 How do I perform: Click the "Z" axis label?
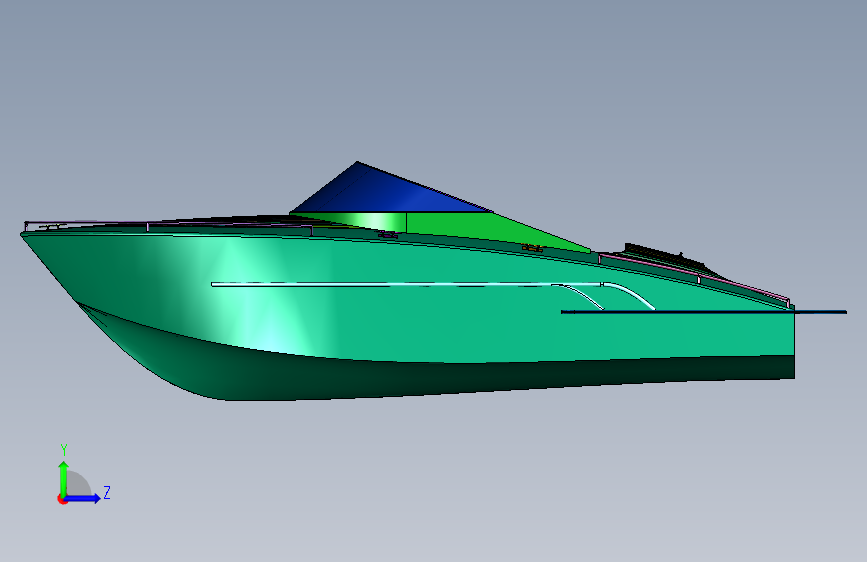pos(107,492)
